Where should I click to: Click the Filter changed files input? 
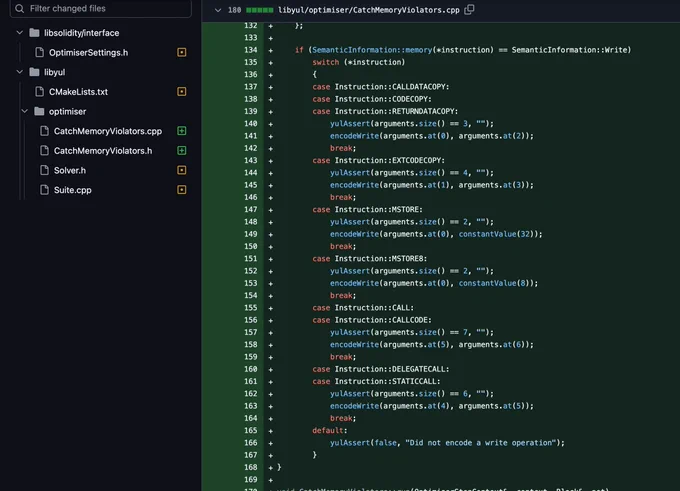101,8
